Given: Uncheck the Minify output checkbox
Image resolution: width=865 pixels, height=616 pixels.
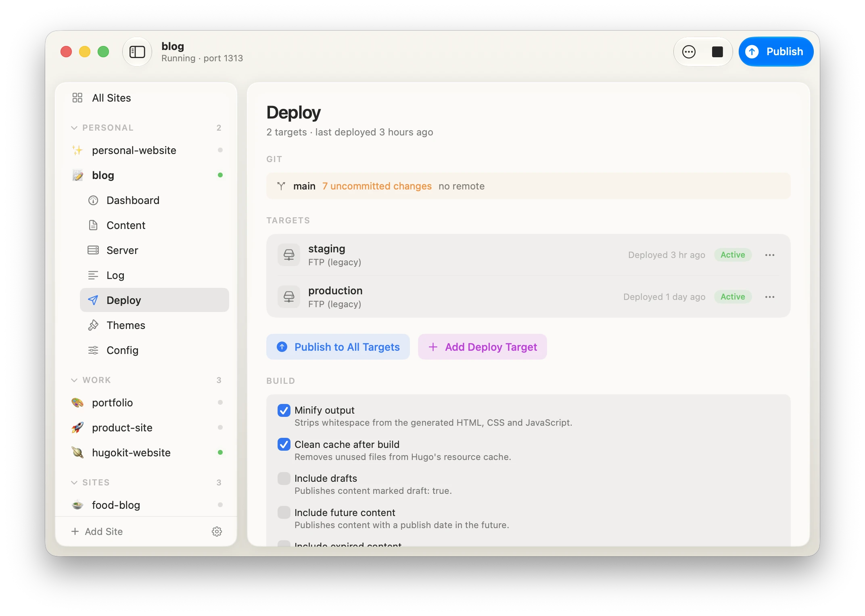Looking at the screenshot, I should click(x=284, y=410).
